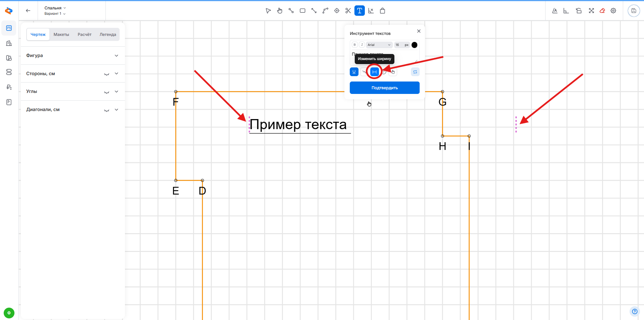This screenshot has height=320, width=644.
Task: Open settings gear in top toolbar
Action: click(613, 11)
